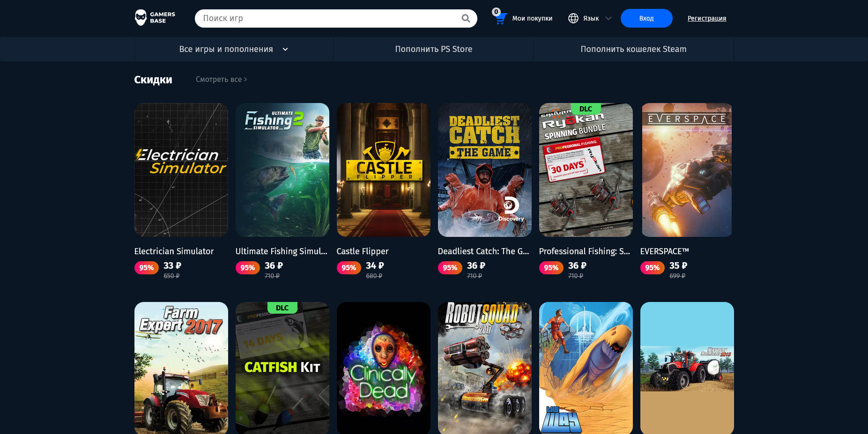Open Пополнить кошелек Steam tab
Image resolution: width=868 pixels, height=434 pixels.
coord(633,49)
